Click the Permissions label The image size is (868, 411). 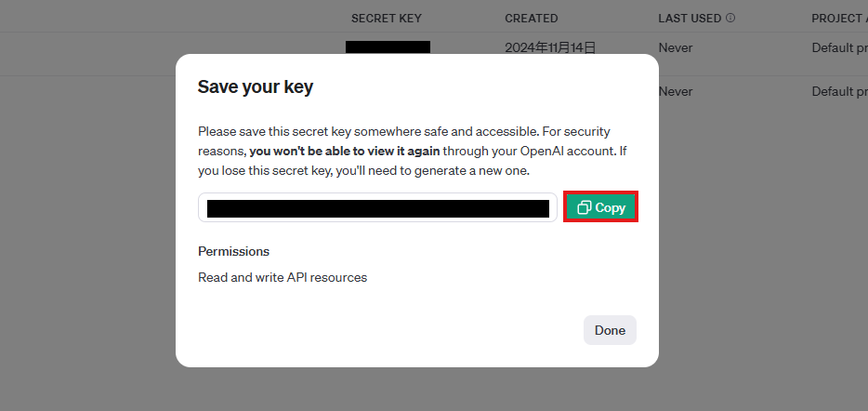233,251
